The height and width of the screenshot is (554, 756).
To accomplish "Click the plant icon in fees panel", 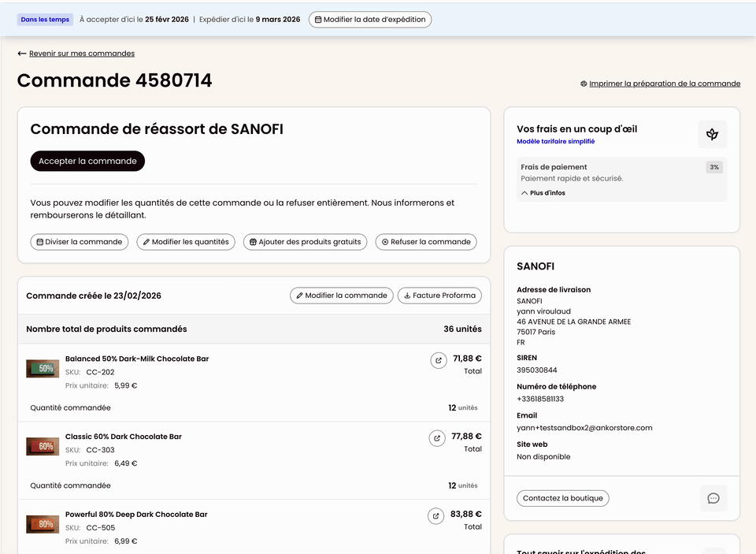I will [712, 134].
